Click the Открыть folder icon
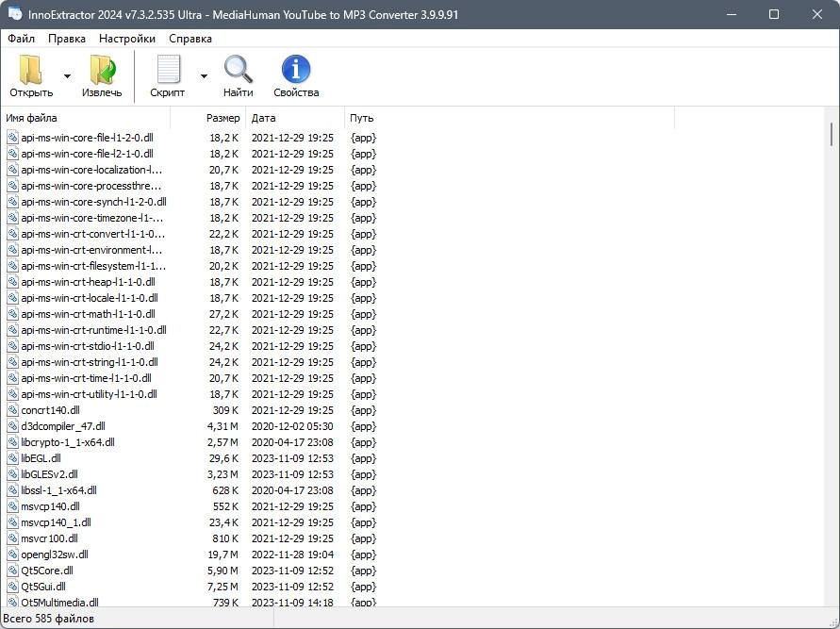 click(x=30, y=70)
